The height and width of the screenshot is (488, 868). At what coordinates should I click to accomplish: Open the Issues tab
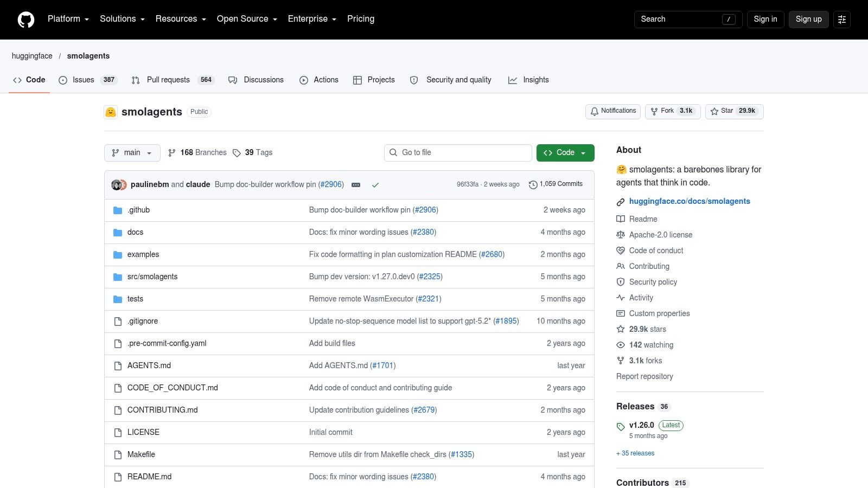pos(88,80)
